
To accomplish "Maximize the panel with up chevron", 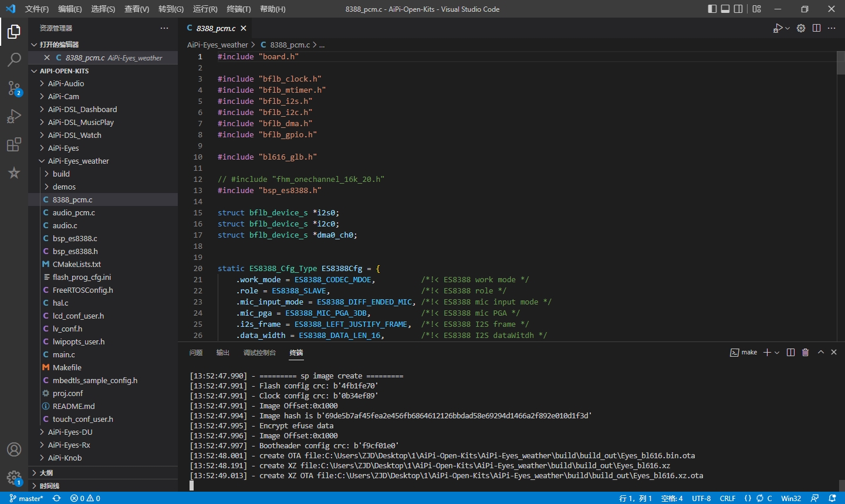I will tap(821, 352).
